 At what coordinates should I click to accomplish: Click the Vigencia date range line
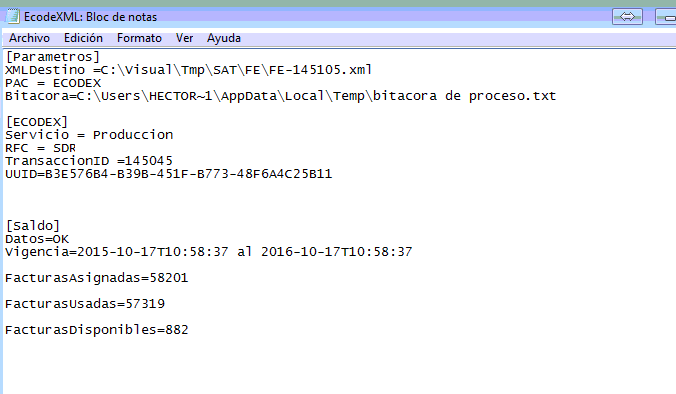tap(209, 252)
